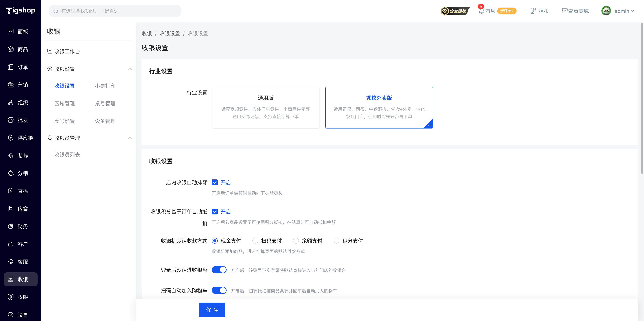
Task: Select the 餐饮外卖版 industry card
Action: 379,107
